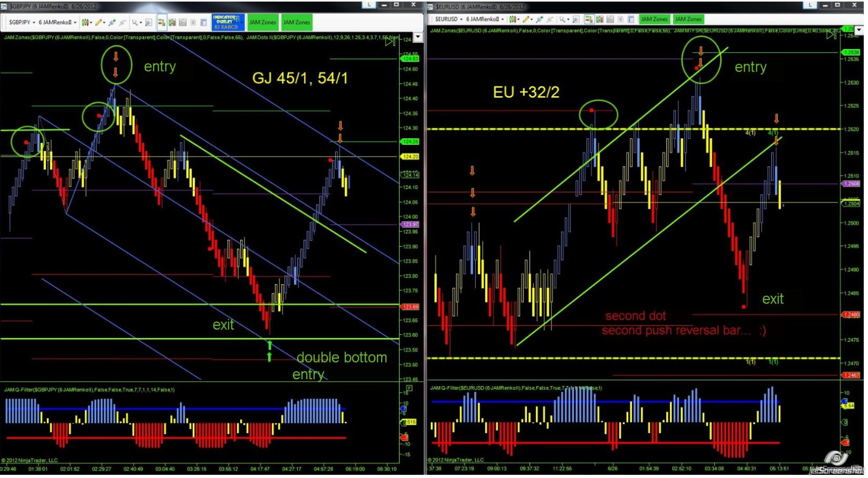This screenshot has width=868, height=478.
Task: Open the indicators icon in GBPJPY toolbar
Action: pyautogui.click(x=172, y=22)
